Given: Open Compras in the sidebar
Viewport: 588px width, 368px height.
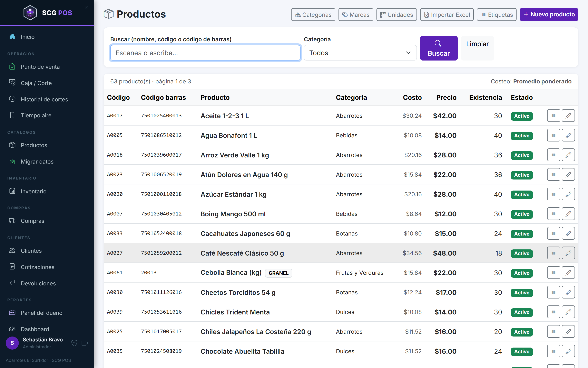Looking at the screenshot, I should pyautogui.click(x=47, y=221).
